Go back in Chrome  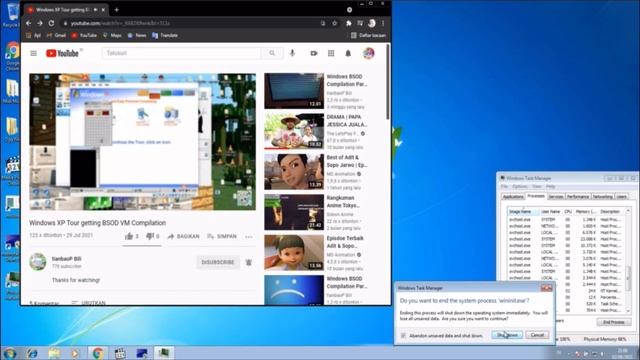(x=29, y=23)
